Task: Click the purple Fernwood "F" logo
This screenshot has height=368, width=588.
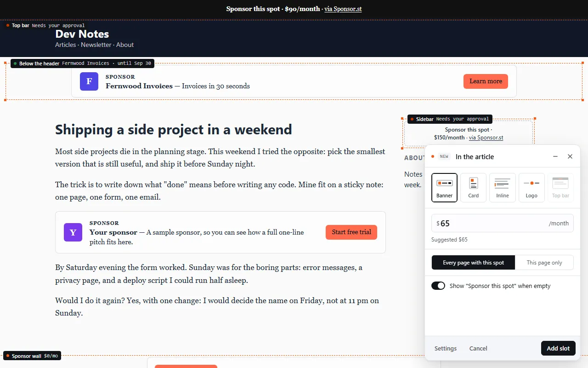Action: click(89, 81)
